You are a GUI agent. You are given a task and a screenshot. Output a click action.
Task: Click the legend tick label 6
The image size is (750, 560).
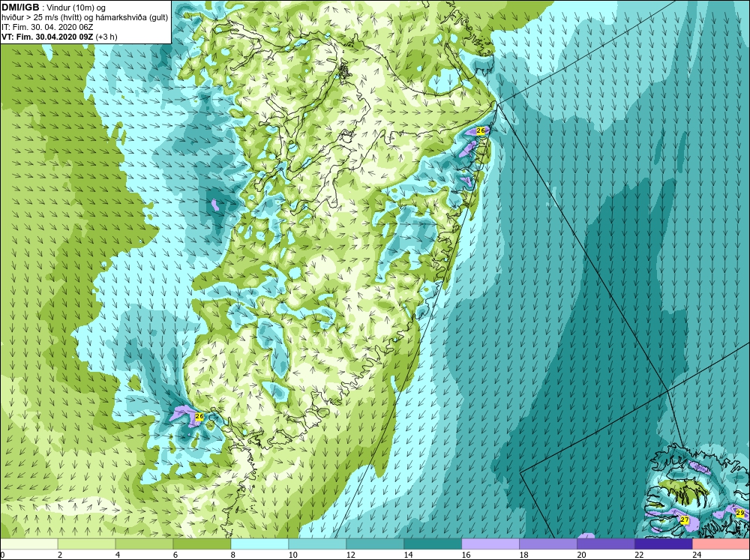(175, 555)
